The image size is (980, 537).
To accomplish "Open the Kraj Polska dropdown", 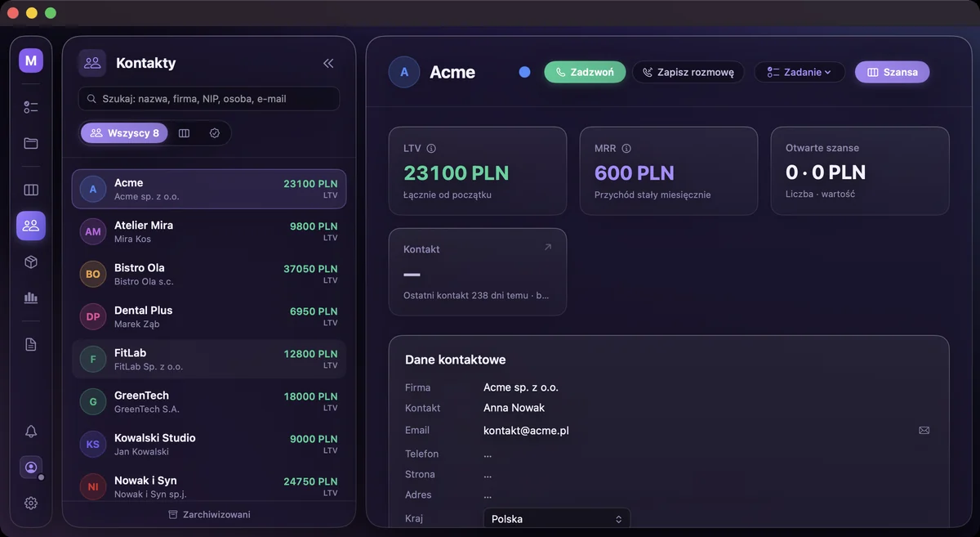I will pos(557,519).
